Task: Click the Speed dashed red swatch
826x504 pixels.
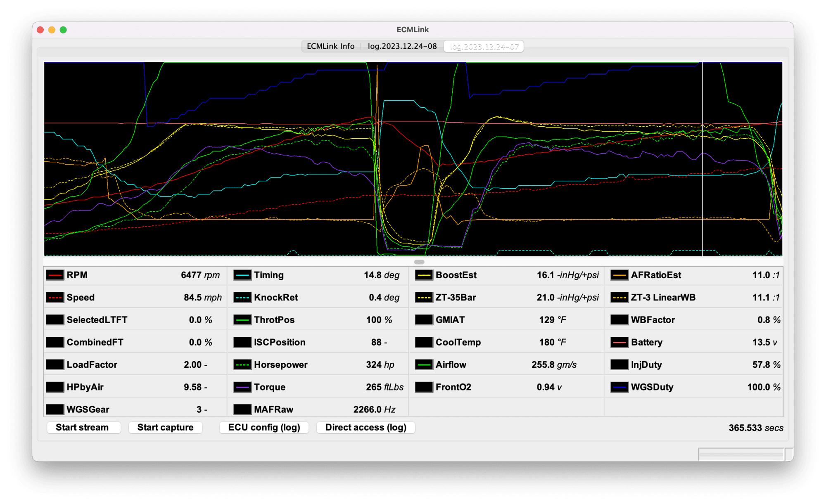Action: point(55,298)
